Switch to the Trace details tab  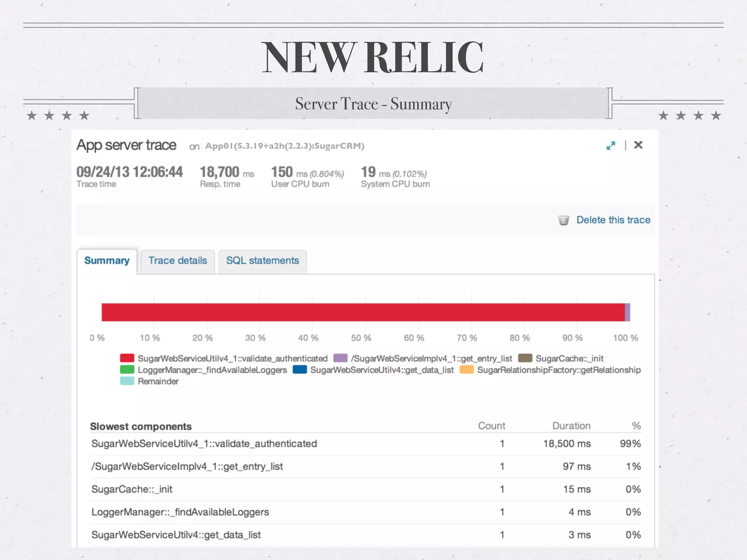coord(178,261)
